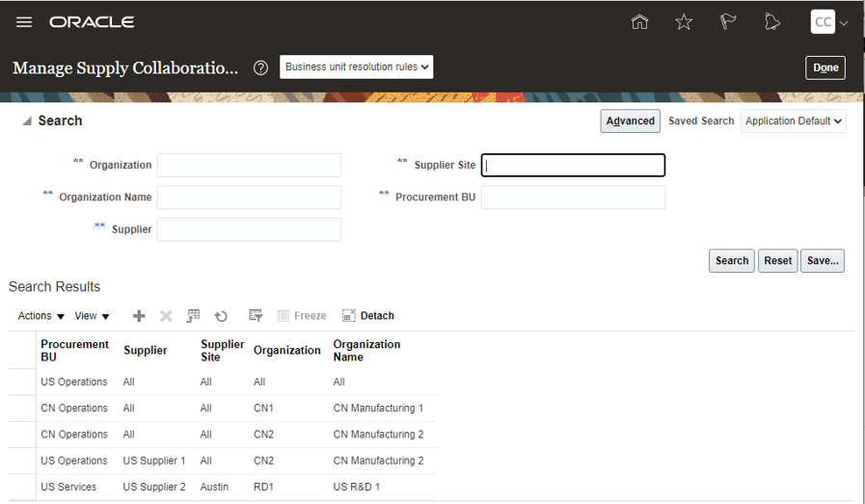This screenshot has height=504, width=865.
Task: Click the query by example filter icon
Action: [256, 316]
